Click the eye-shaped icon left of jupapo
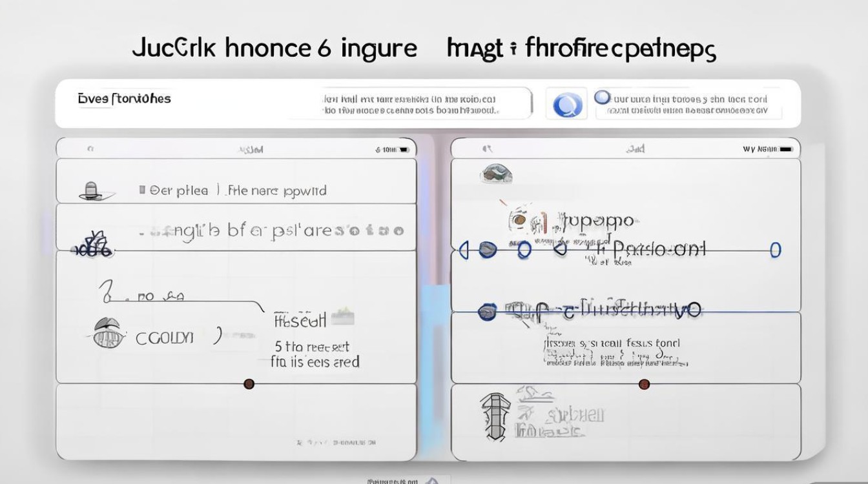868x484 pixels. click(x=517, y=221)
